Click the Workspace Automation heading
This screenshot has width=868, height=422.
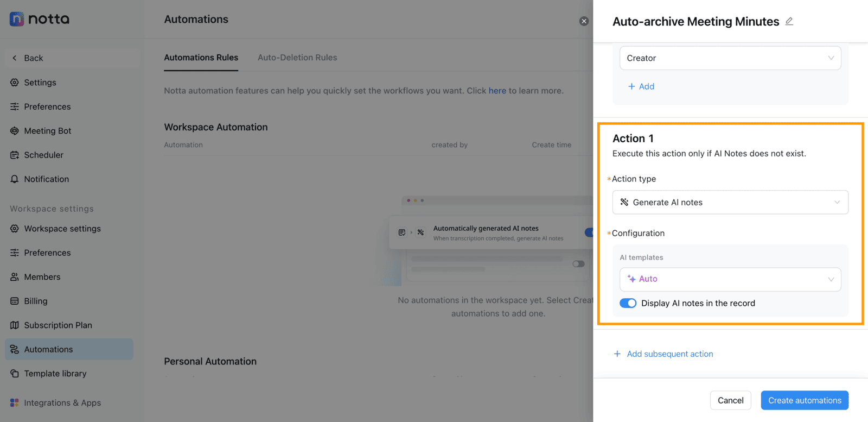coord(216,127)
